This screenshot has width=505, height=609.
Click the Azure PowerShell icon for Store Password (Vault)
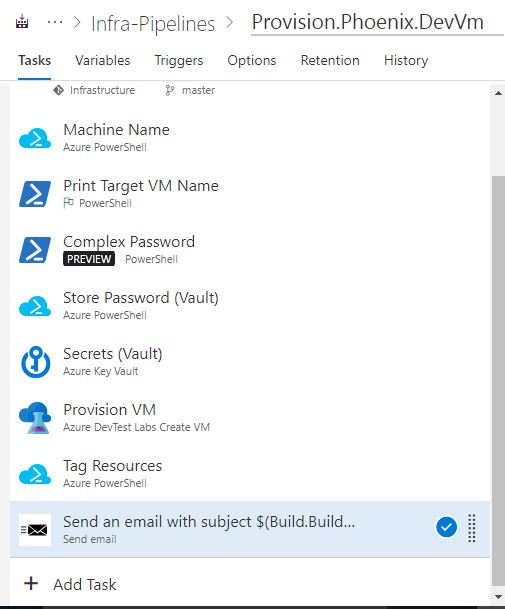35,306
